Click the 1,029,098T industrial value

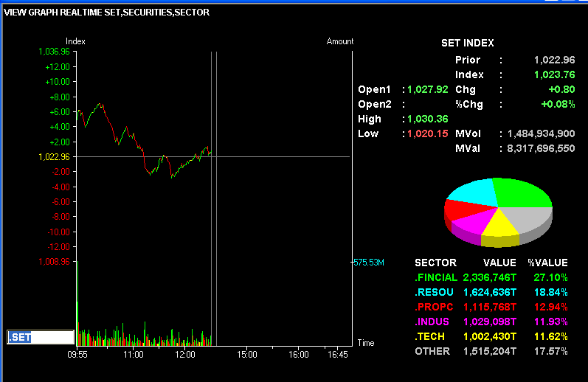[489, 322]
